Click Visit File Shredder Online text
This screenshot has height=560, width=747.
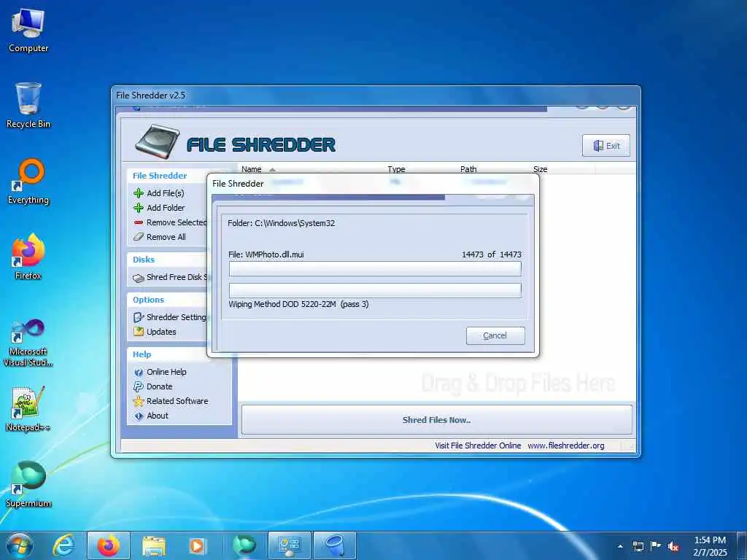coord(478,446)
